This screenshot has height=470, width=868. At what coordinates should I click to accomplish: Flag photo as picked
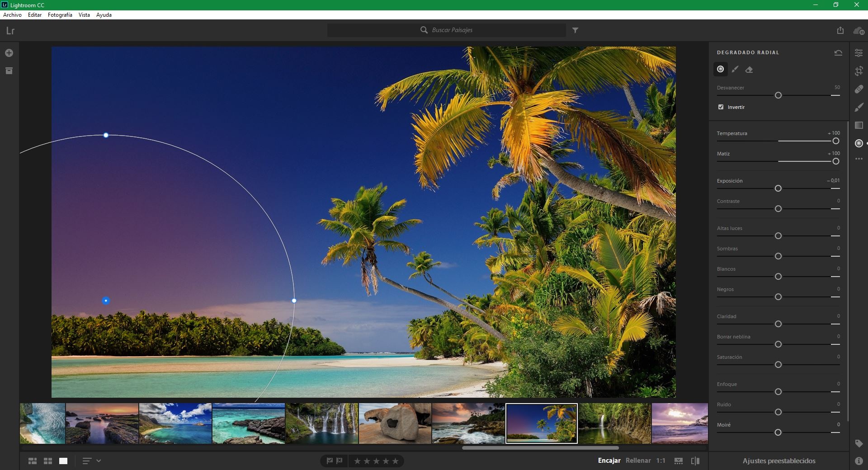(330, 461)
